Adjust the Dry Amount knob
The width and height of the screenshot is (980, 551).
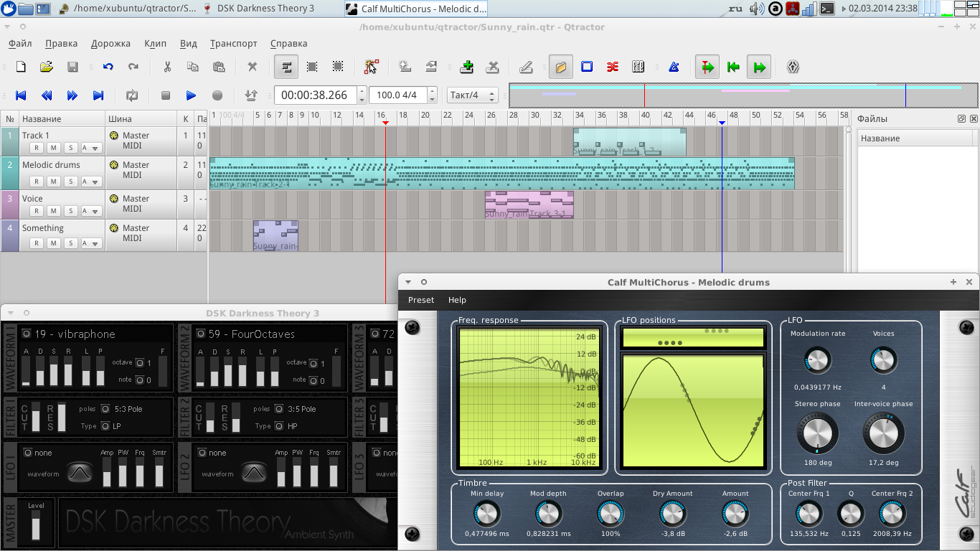pos(673,514)
